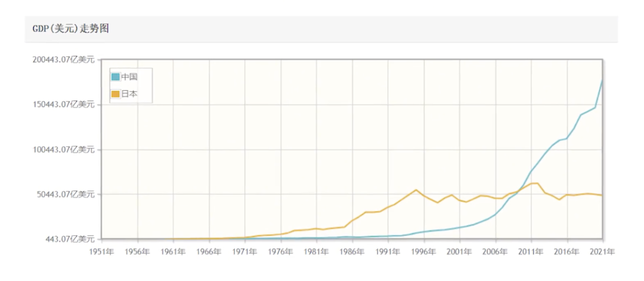The image size is (644, 281).
Task: Click the 1986年 x-axis label
Action: 352,252
